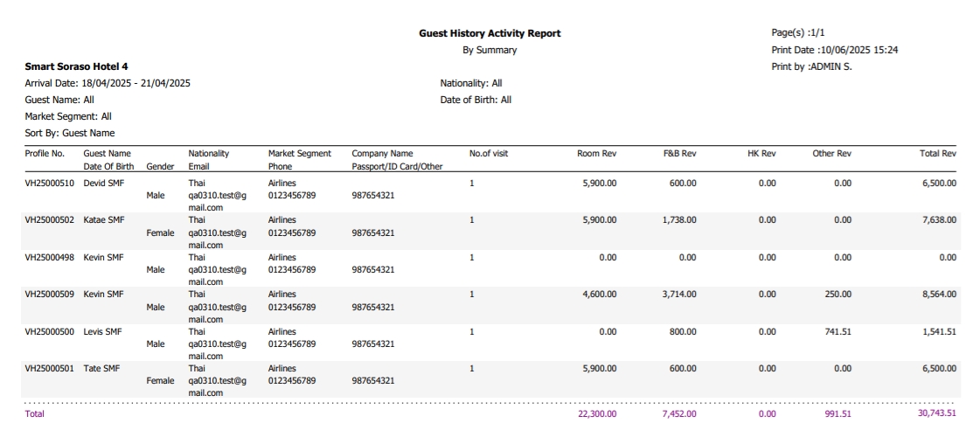Click guest name Katae SMF
This screenshot has width=980, height=437.
tap(103, 220)
